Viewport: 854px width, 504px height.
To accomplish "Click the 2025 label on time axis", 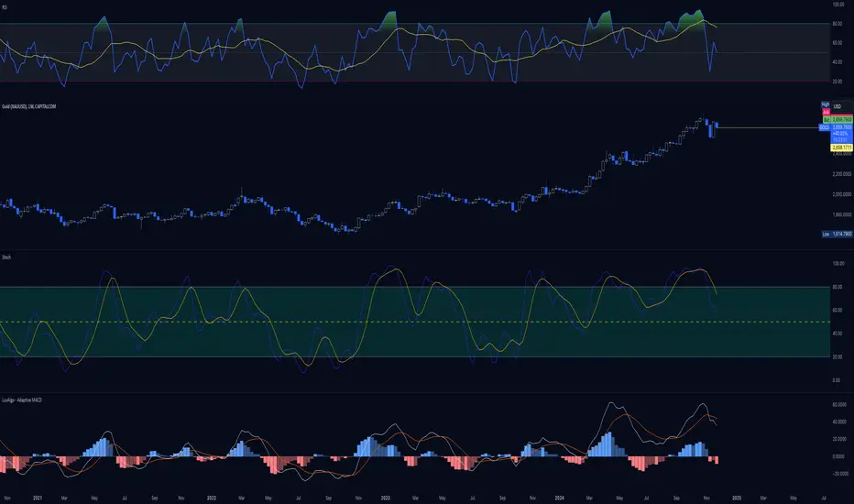I will coord(737,498).
